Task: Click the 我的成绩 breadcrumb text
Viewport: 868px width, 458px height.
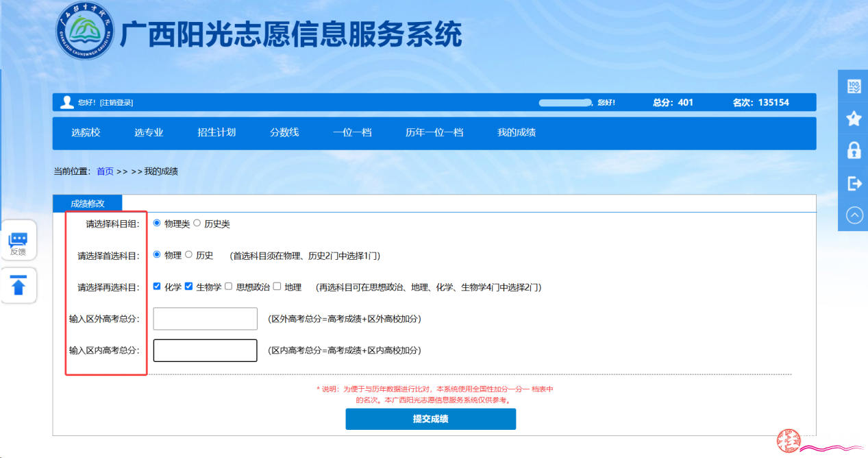Action: (161, 171)
